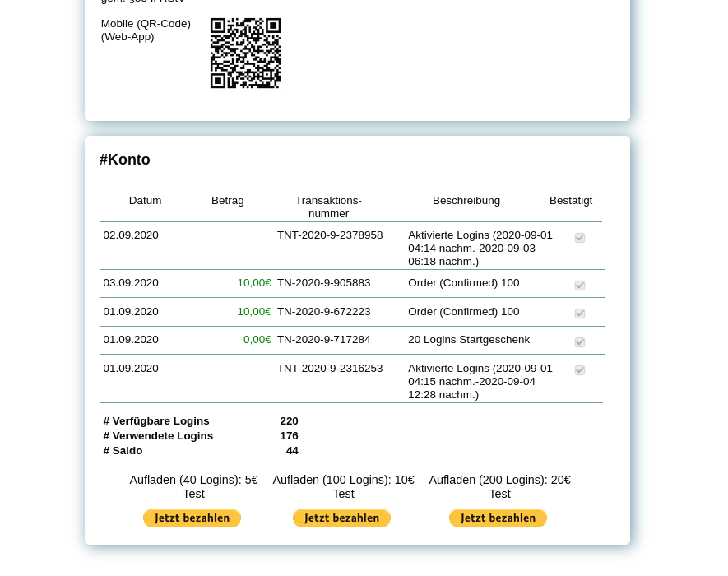Image resolution: width=728 pixels, height=576 pixels.
Task: Click the Beschreibung column header
Action: (x=466, y=201)
